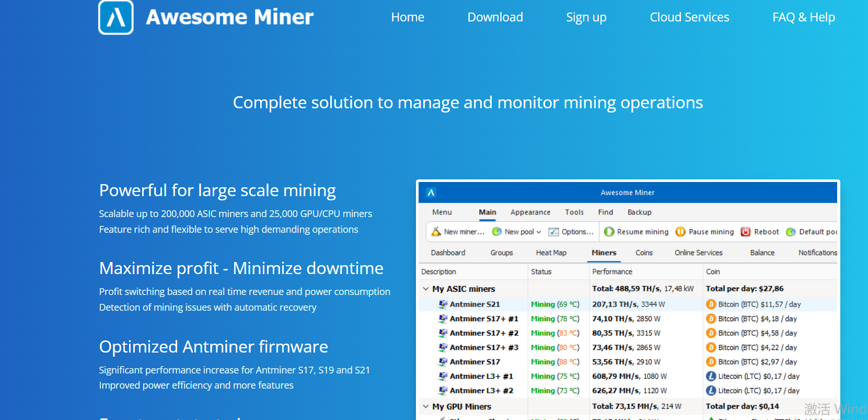Click the Litecoin icon in the Antminer L3+ #1 row

pos(711,376)
